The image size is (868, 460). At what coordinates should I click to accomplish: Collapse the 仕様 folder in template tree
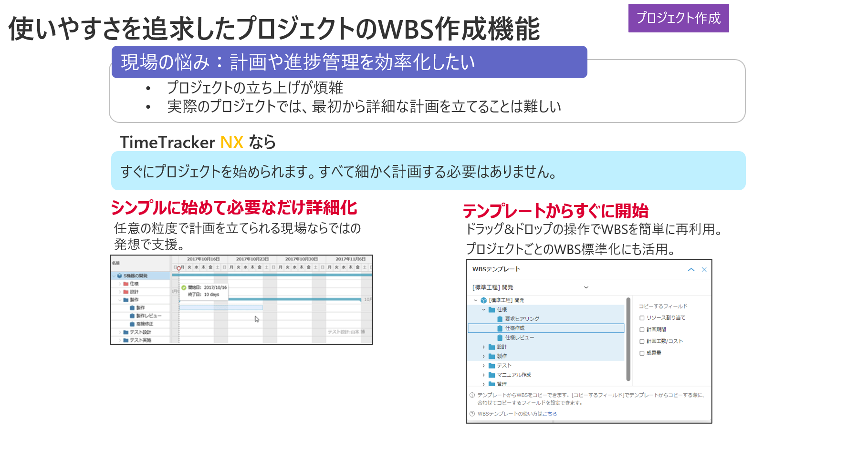483,310
